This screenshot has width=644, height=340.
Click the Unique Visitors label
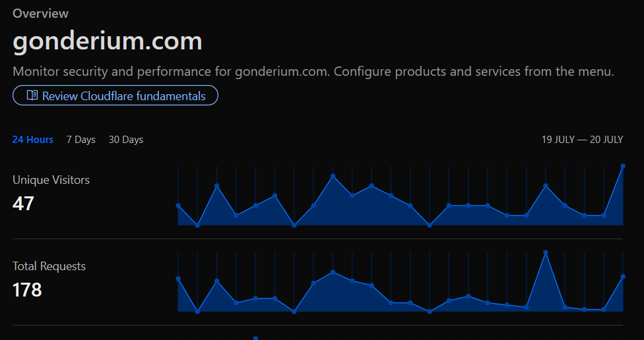(51, 180)
